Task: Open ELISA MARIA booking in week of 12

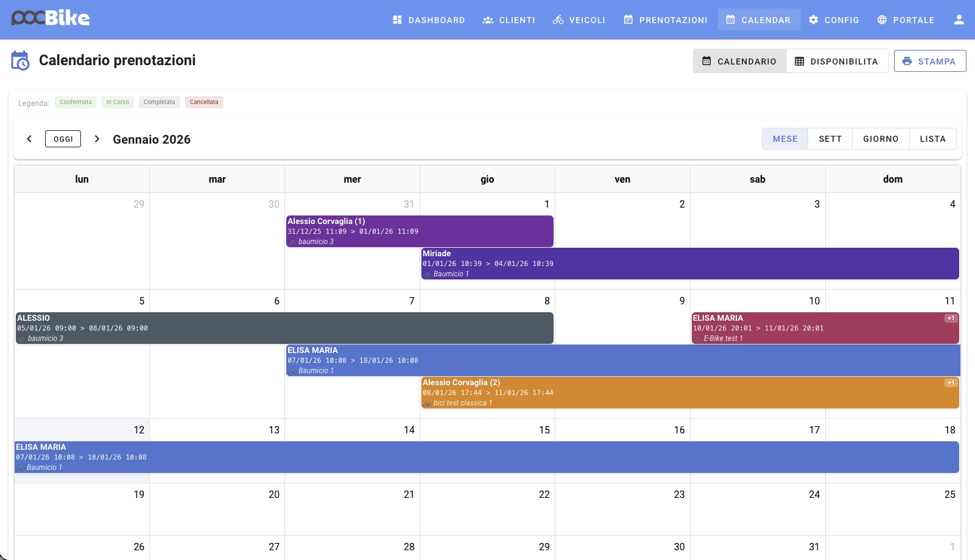Action: [487, 457]
